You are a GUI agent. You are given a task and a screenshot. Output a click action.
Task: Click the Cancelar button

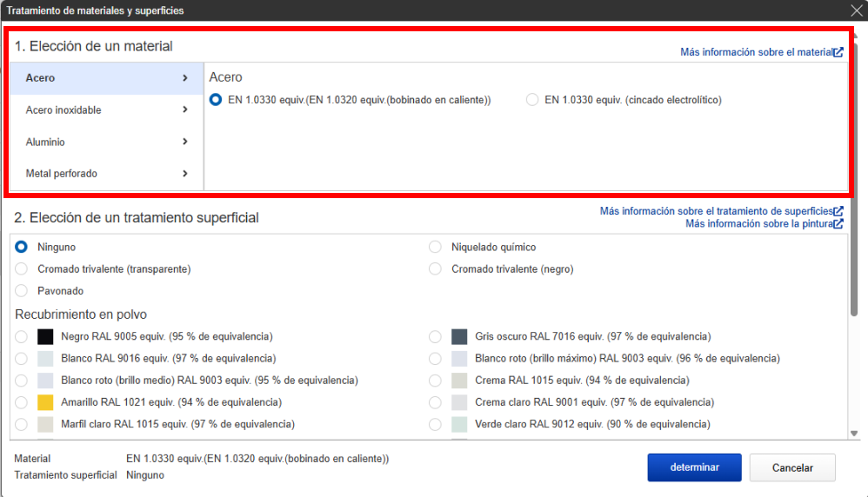[x=792, y=467]
